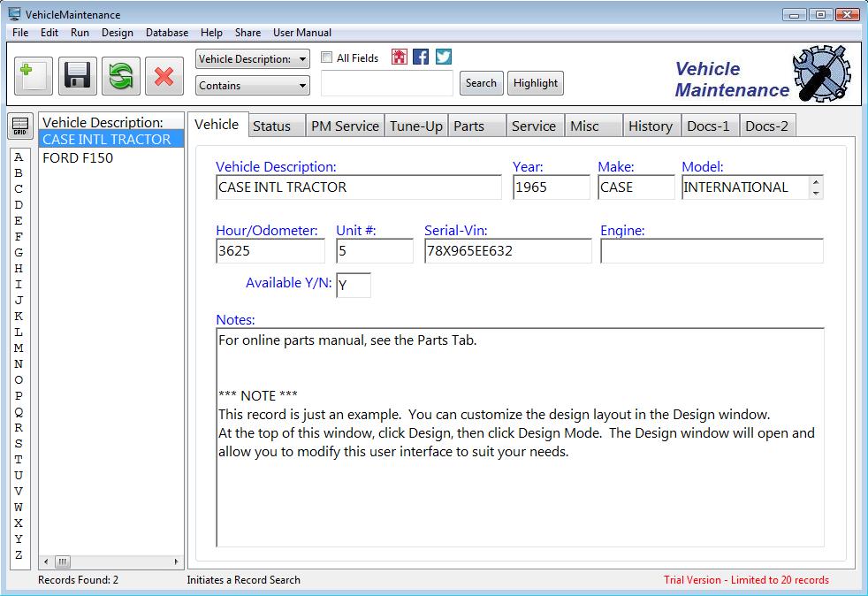This screenshot has height=596, width=868.
Task: Open the File menu
Action: [20, 33]
